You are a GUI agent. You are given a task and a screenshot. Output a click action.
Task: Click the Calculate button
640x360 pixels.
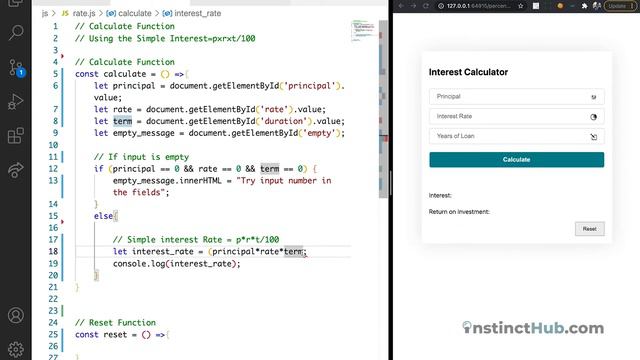coord(516,160)
